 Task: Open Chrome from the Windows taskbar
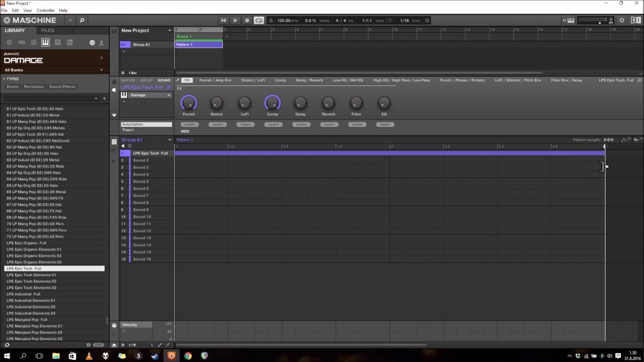click(x=188, y=355)
